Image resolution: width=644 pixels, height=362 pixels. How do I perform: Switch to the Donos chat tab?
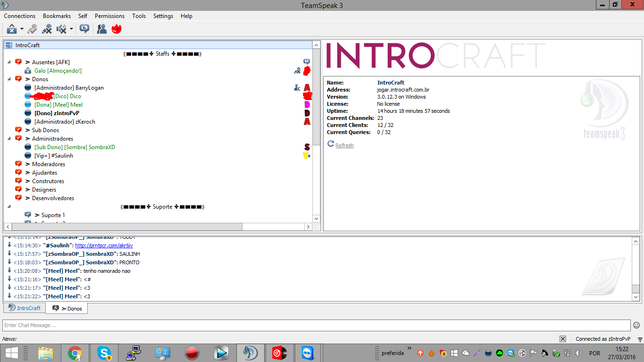click(67, 309)
